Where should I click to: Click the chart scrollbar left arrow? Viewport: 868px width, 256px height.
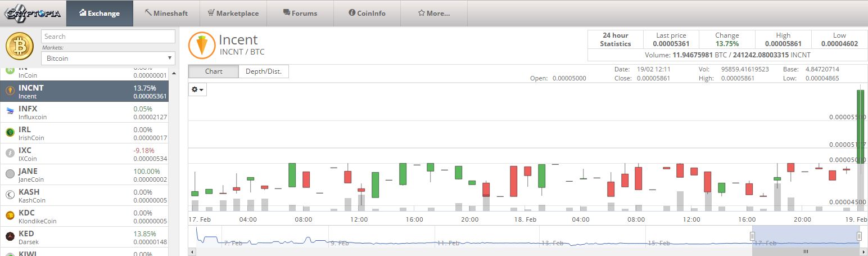click(x=192, y=251)
